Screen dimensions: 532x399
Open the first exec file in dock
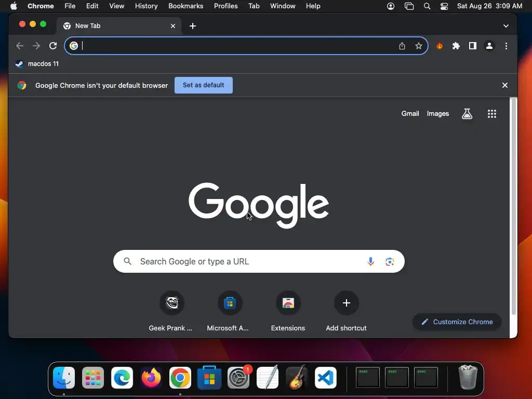click(368, 377)
